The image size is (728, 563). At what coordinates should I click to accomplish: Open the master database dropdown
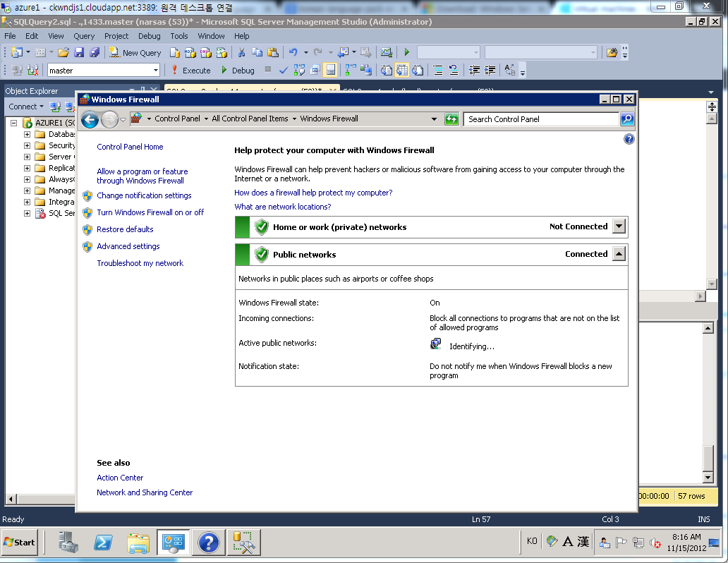pos(155,70)
